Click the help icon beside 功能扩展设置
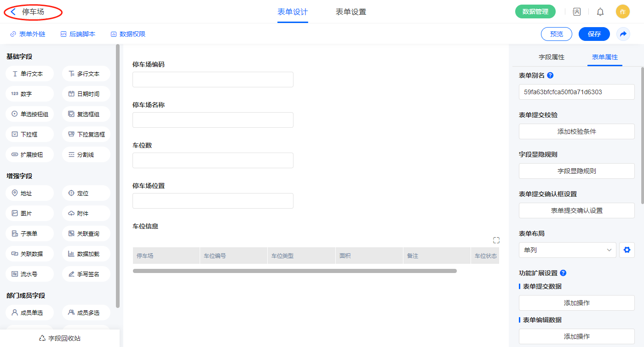The height and width of the screenshot is (347, 644). pyautogui.click(x=563, y=273)
